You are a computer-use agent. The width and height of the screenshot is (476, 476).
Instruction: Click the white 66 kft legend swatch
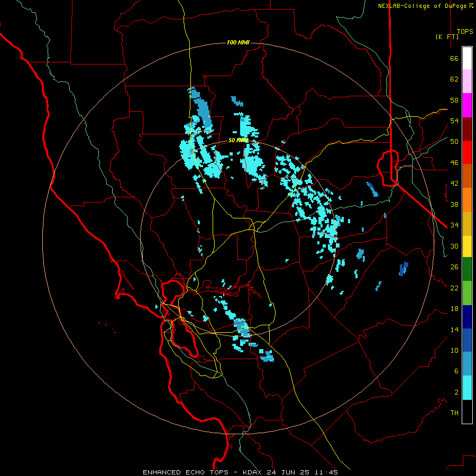[467, 58]
